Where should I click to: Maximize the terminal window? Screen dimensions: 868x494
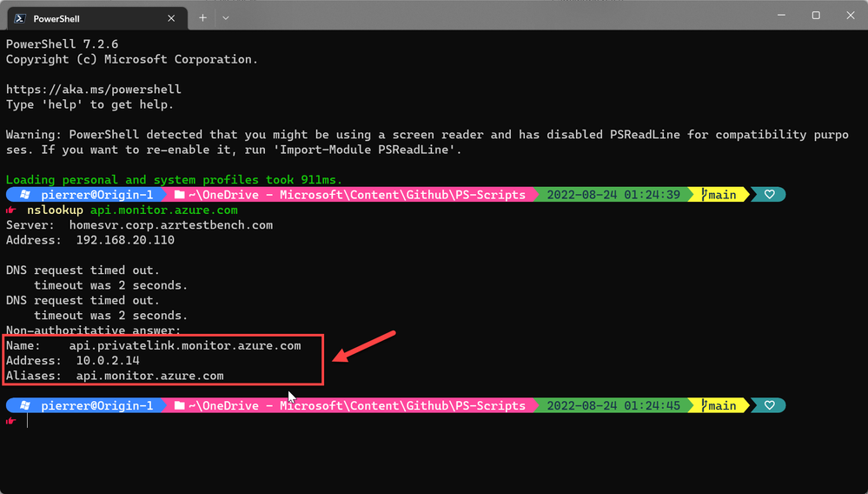click(x=815, y=15)
